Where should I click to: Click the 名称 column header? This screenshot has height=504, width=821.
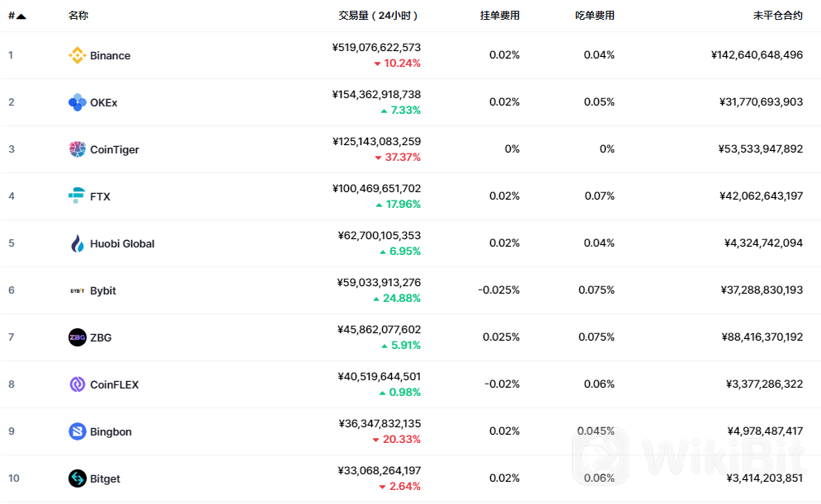pos(78,16)
